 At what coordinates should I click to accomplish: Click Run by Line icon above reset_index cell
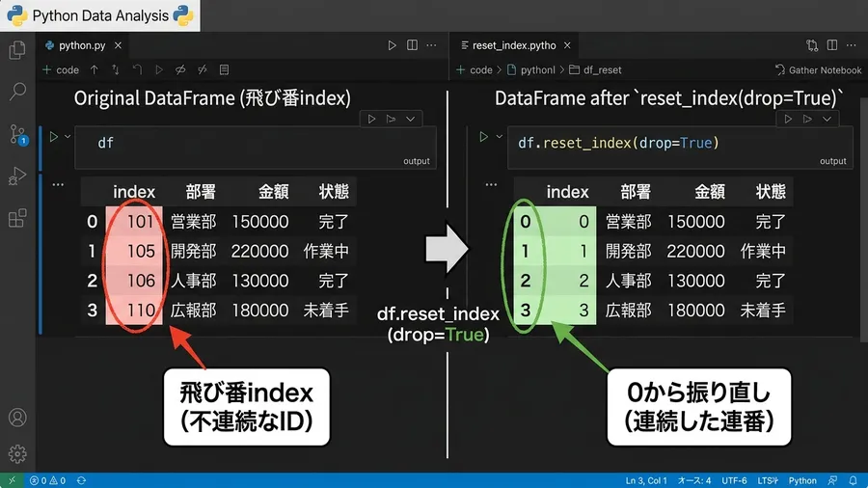[x=807, y=119]
